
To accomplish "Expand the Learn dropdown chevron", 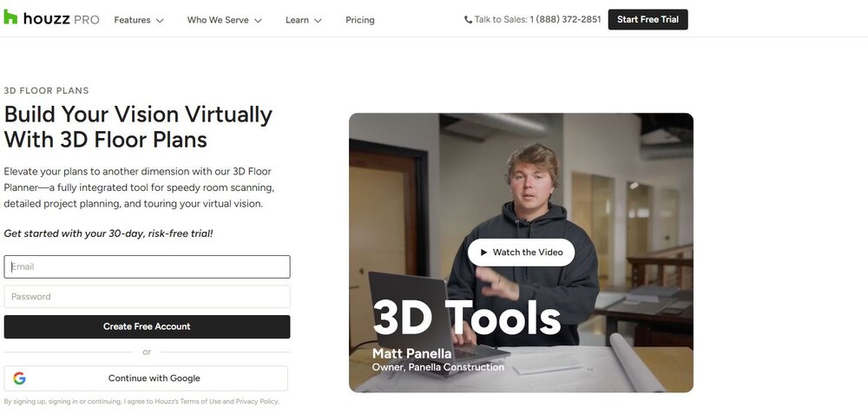I will [318, 21].
